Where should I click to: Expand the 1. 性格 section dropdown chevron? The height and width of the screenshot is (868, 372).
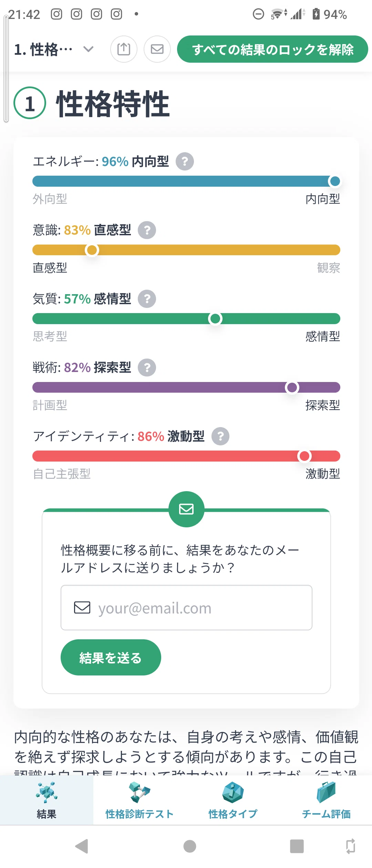89,49
